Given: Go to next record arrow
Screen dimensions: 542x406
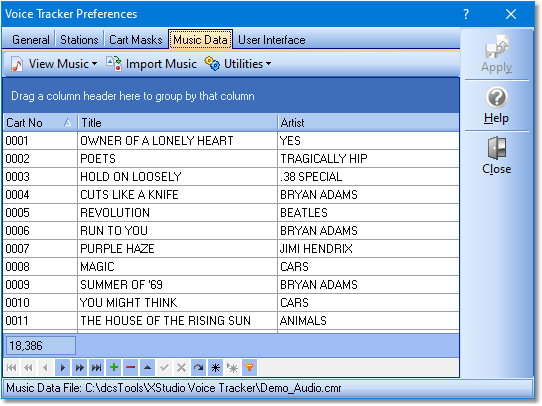Looking at the screenshot, I should click(x=63, y=368).
